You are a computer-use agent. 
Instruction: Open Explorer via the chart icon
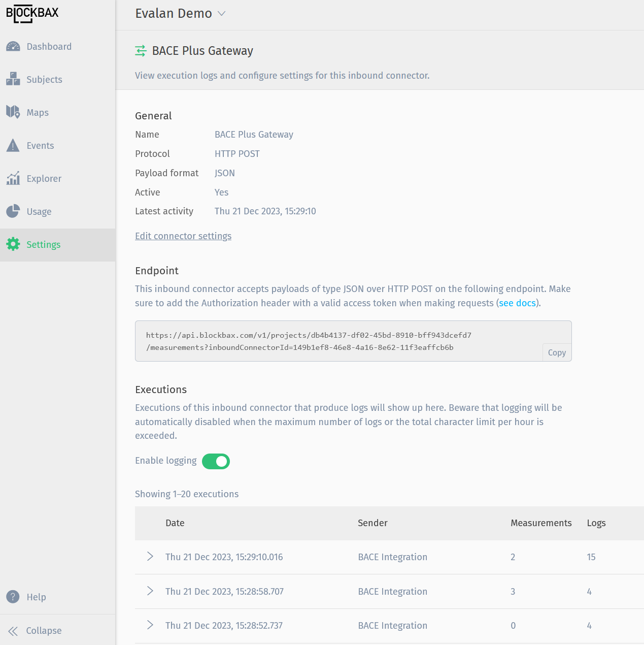[x=13, y=178]
